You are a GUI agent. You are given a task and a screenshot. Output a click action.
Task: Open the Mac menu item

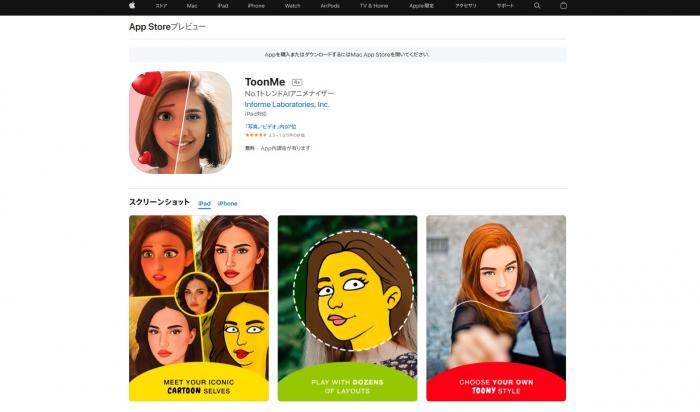point(191,6)
